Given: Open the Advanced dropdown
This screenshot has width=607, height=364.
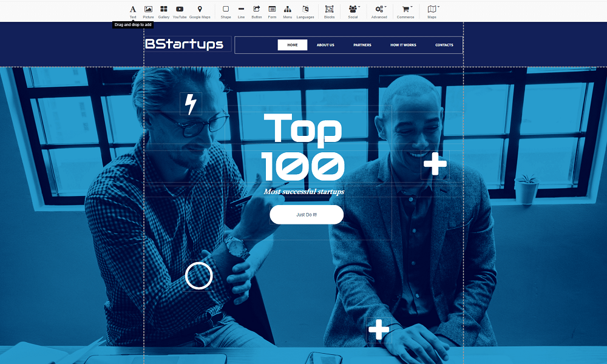Looking at the screenshot, I should click(379, 12).
